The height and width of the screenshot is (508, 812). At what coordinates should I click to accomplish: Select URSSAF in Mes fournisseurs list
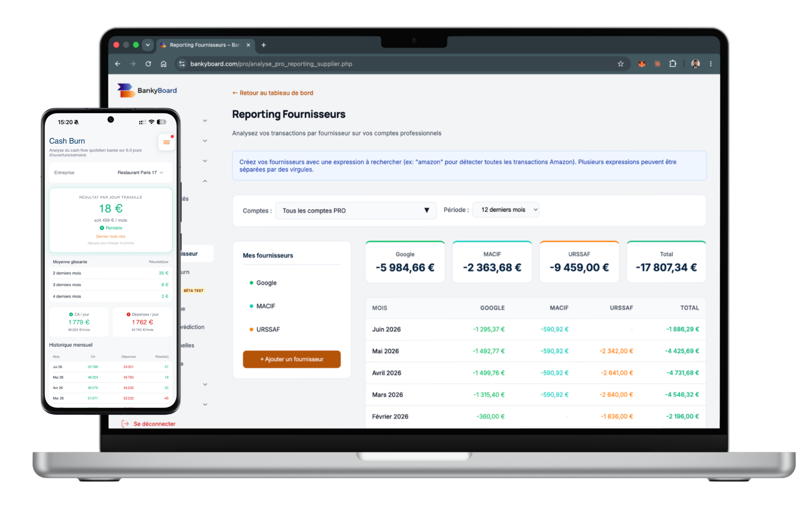(268, 330)
